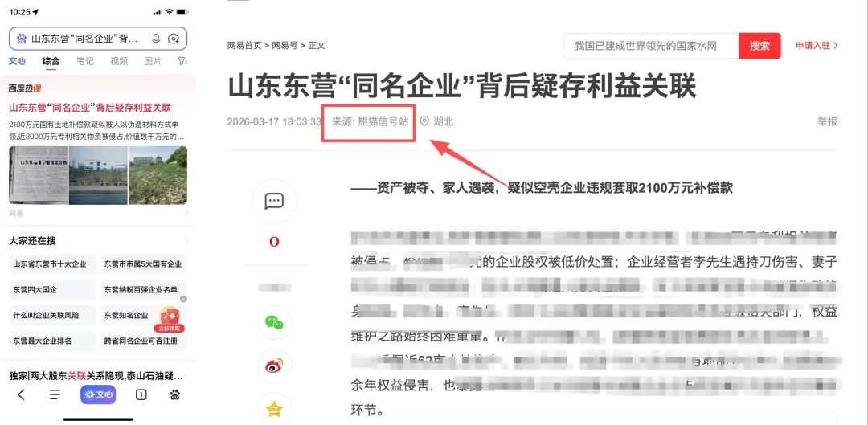
Task: Switch to the 视频 tab
Action: click(x=118, y=61)
